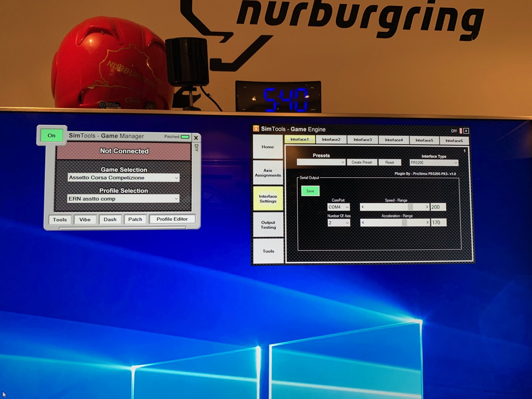
Task: Switch to the Interface2 tab
Action: [x=331, y=140]
